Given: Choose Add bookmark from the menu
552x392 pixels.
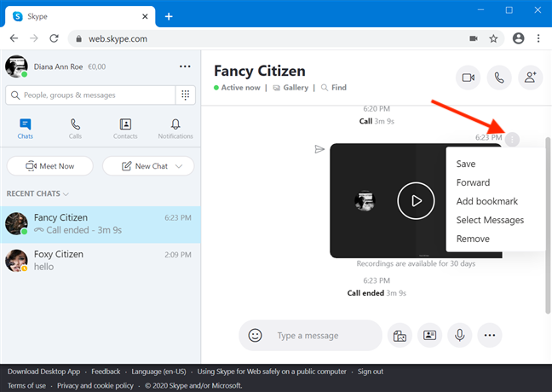Looking at the screenshot, I should coord(487,201).
